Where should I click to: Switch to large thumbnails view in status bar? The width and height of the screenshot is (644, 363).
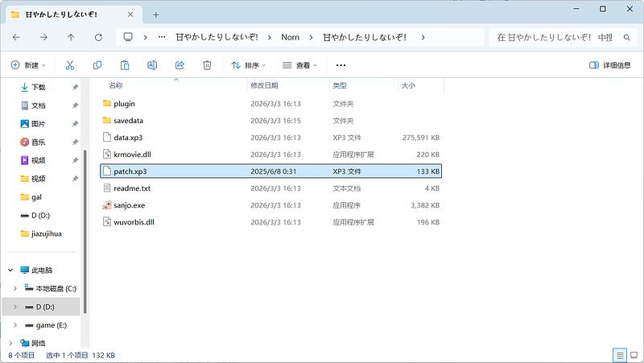point(634,354)
